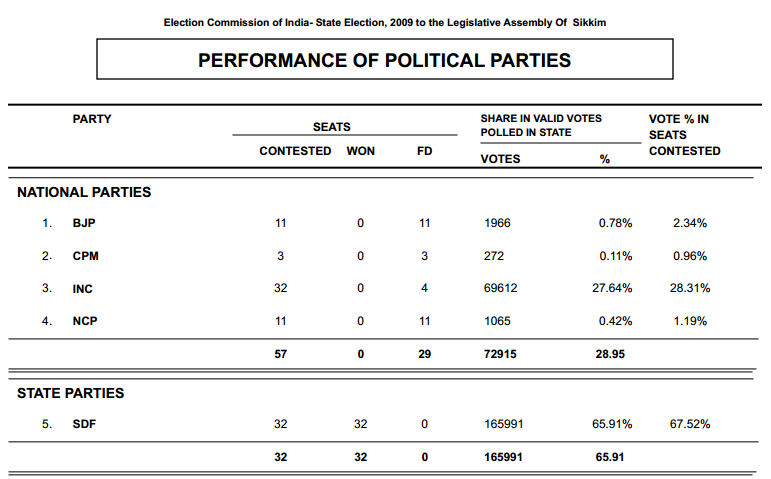Click the Performance of Political Parties title
The width and height of the screenshot is (771, 479).
coord(385,60)
